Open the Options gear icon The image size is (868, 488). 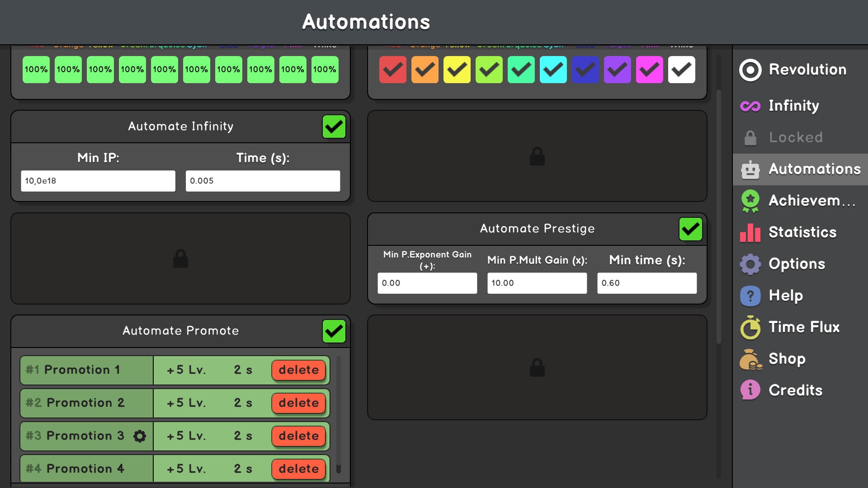point(750,264)
